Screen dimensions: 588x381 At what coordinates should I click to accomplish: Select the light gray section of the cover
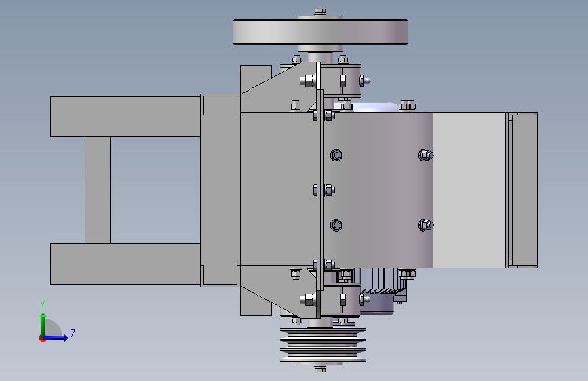pyautogui.click(x=469, y=190)
